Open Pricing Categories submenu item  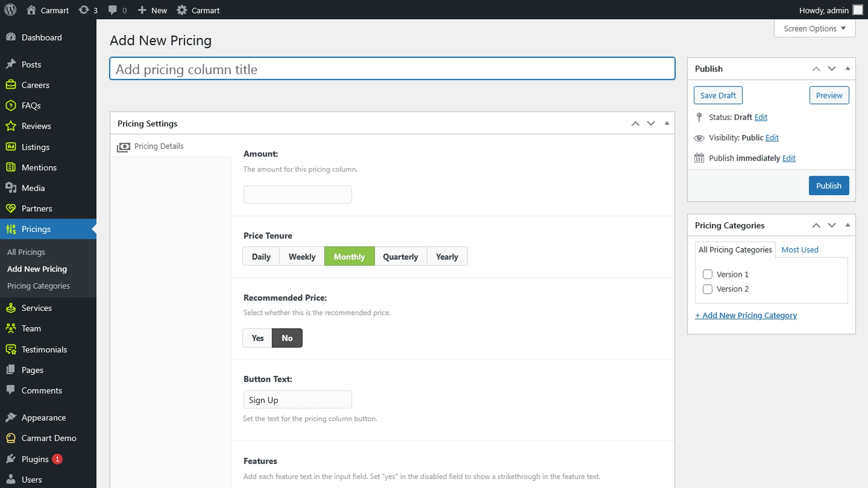click(x=38, y=286)
